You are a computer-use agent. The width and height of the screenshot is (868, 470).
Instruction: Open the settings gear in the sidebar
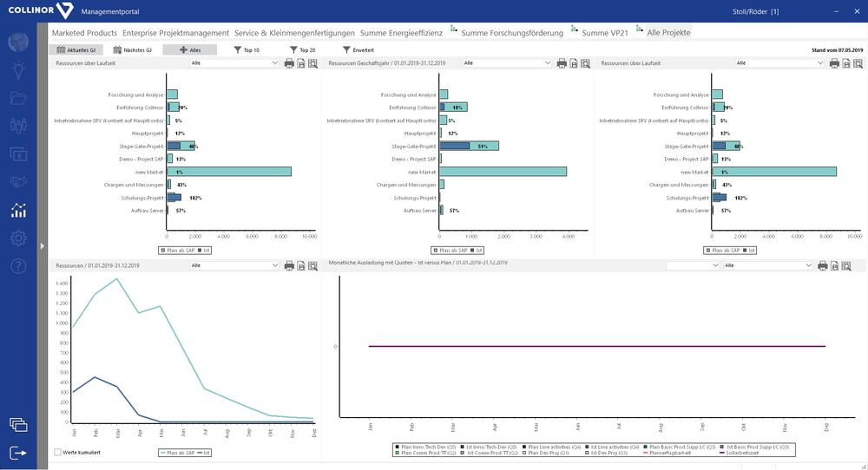tap(18, 238)
